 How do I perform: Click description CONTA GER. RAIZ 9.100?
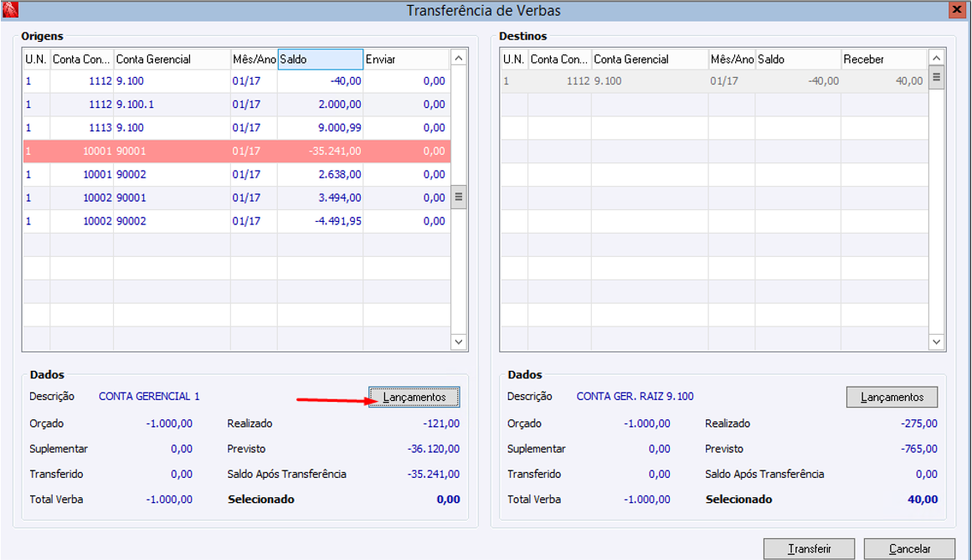[x=635, y=397]
